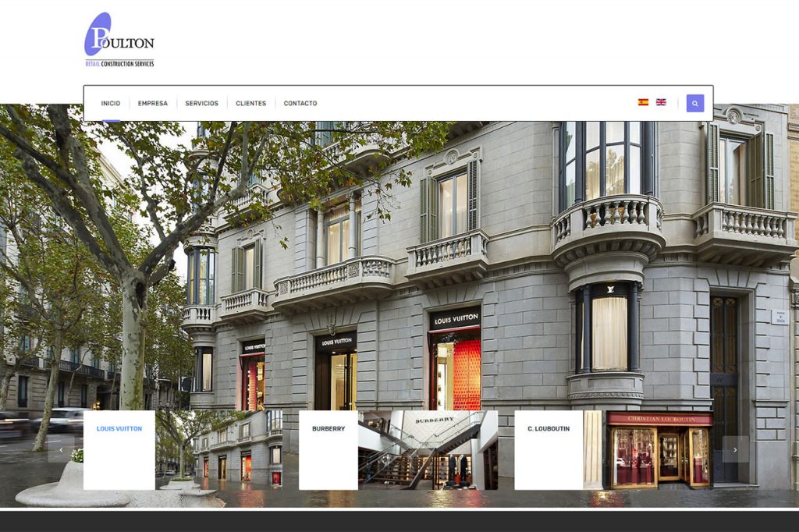Select the BURBERRY slide label
The height and width of the screenshot is (532, 799).
[328, 429]
